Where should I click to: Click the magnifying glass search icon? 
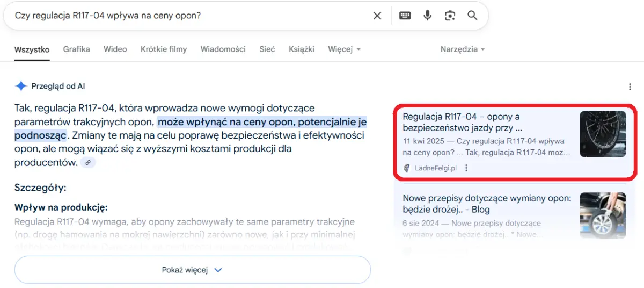point(472,16)
